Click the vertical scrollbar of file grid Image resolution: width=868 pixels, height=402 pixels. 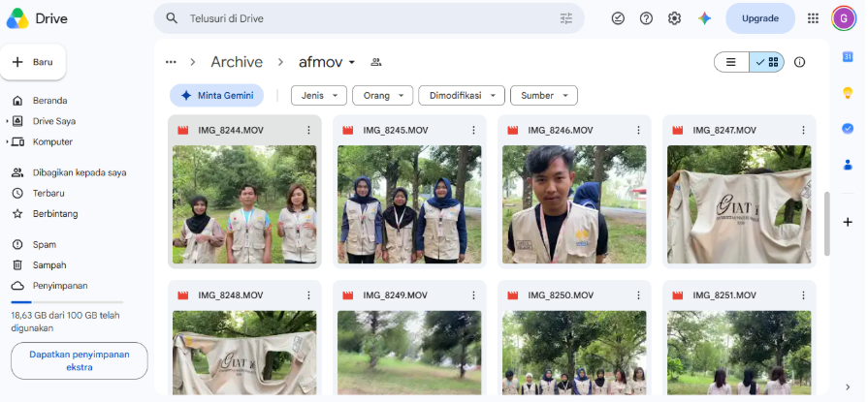[827, 224]
